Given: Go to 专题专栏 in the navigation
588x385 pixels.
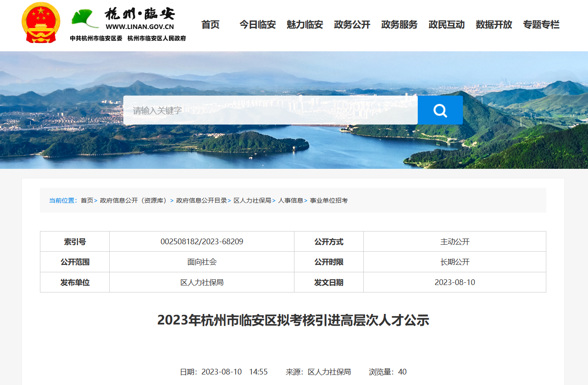Looking at the screenshot, I should (541, 25).
